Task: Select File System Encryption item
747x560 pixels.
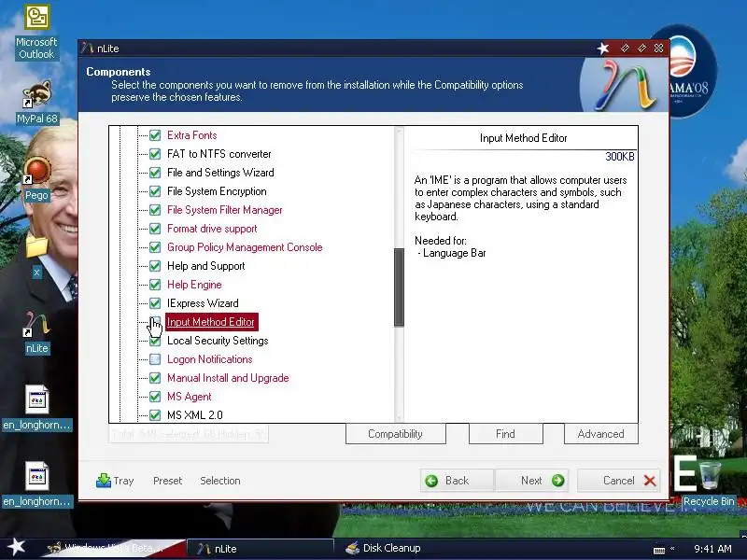Action: (x=217, y=191)
